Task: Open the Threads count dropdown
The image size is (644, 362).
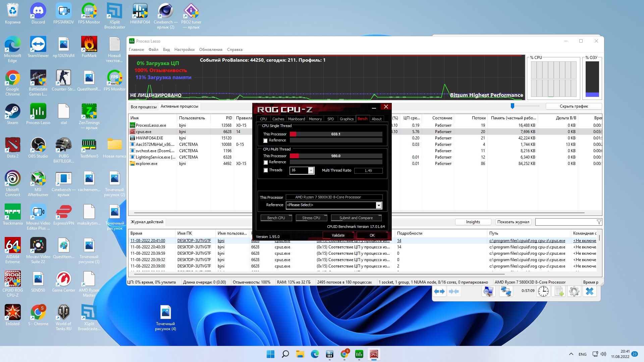Action: pos(311,171)
